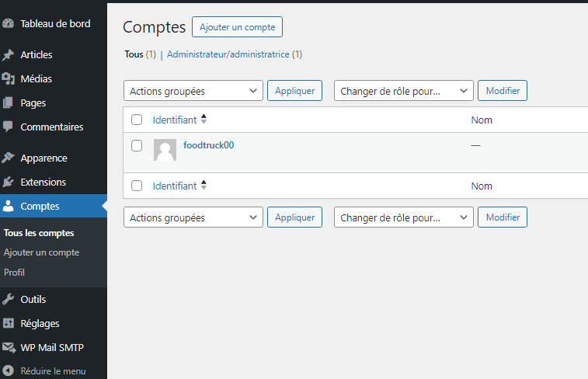This screenshot has height=379, width=588.
Task: Open the bottom Actions groupées dropdown
Action: point(193,218)
